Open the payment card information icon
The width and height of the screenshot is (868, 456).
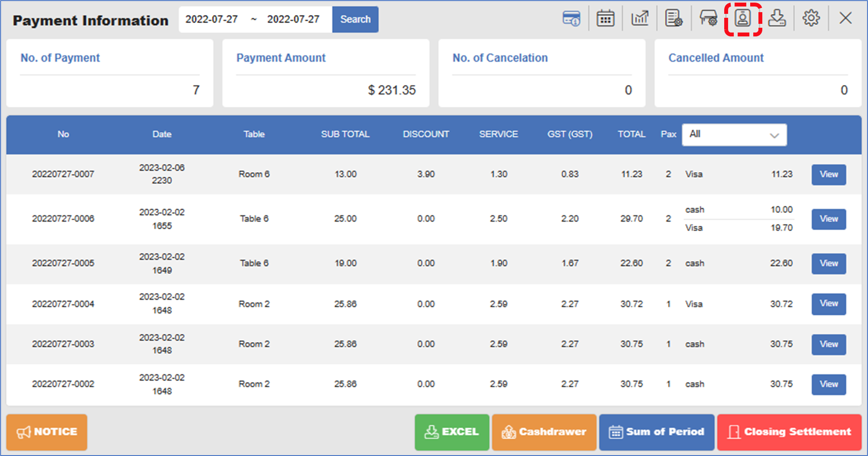pos(571,18)
